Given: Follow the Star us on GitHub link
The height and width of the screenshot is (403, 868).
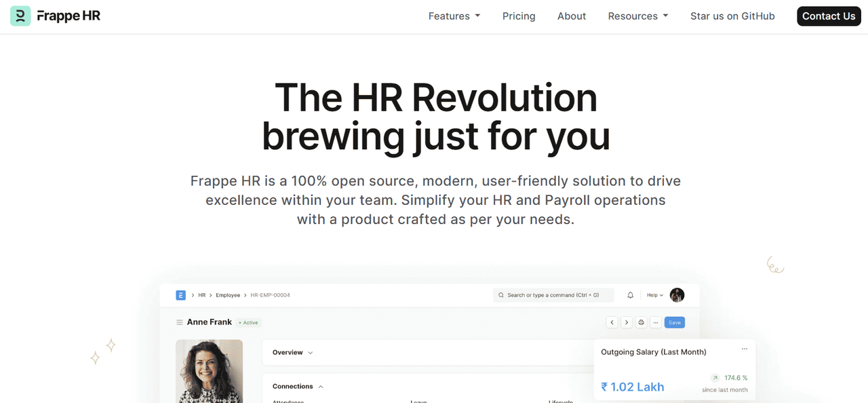Looking at the screenshot, I should click(732, 16).
